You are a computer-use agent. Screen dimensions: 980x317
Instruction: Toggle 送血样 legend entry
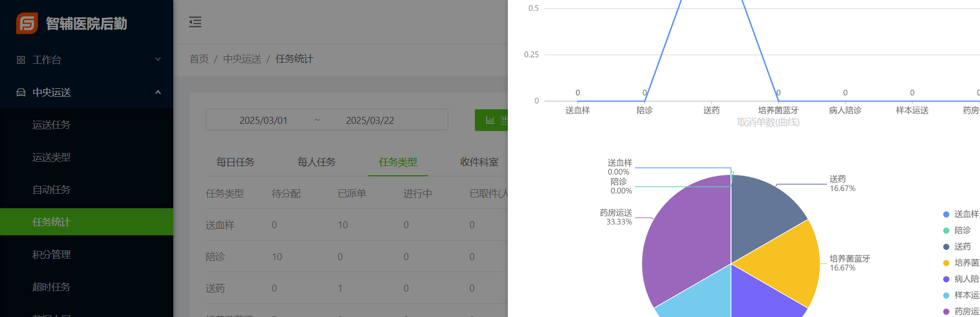pyautogui.click(x=962, y=214)
